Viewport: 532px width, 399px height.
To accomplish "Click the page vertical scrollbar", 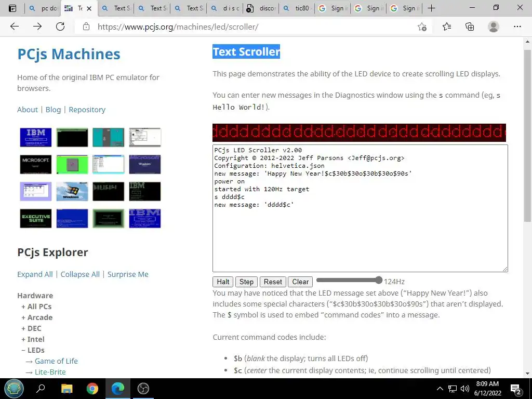I will pos(527,136).
